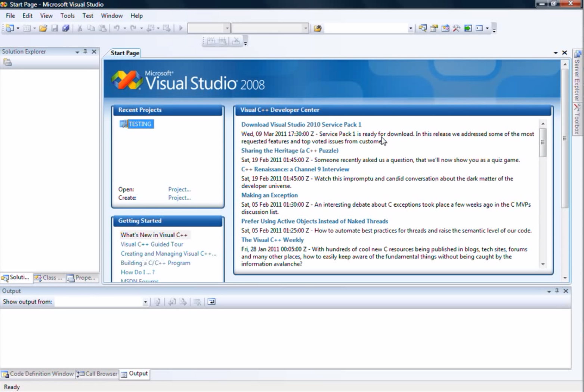Screen dimensions: 584x392
Task: Pin the Output panel
Action: [556, 291]
